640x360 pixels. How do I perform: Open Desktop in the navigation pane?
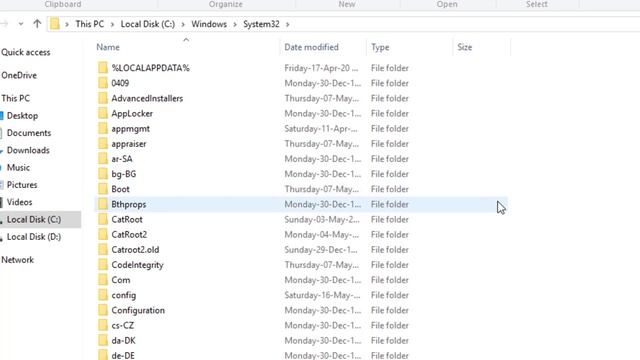tap(22, 116)
